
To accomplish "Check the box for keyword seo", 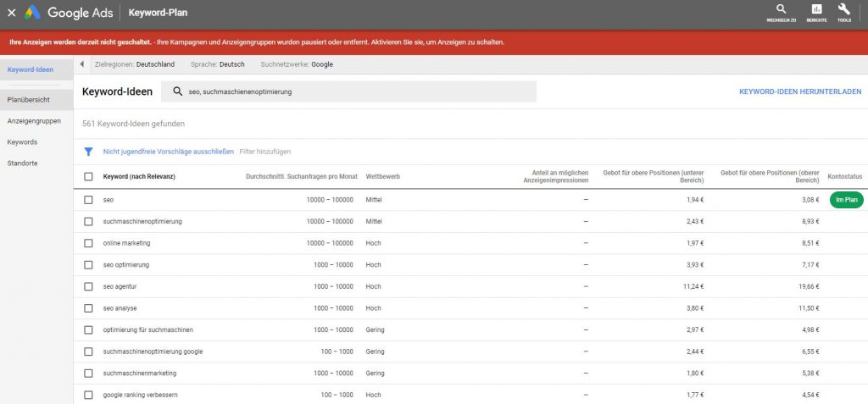I will coord(88,200).
